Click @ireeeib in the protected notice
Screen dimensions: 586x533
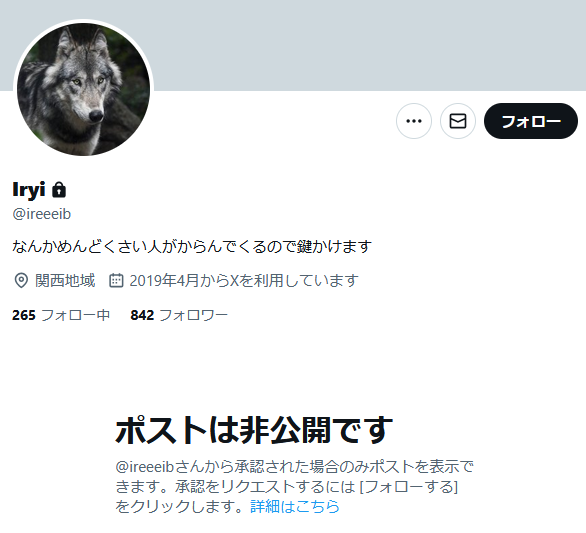pos(145,466)
